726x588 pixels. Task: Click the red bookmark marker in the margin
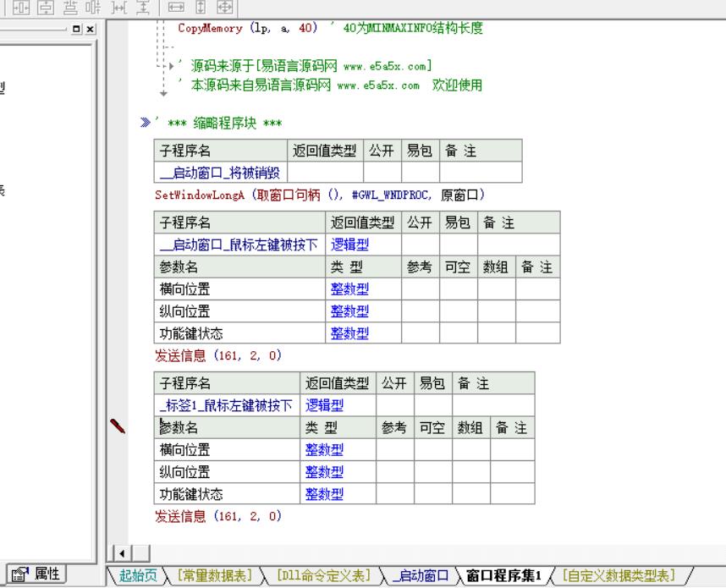[x=119, y=427]
